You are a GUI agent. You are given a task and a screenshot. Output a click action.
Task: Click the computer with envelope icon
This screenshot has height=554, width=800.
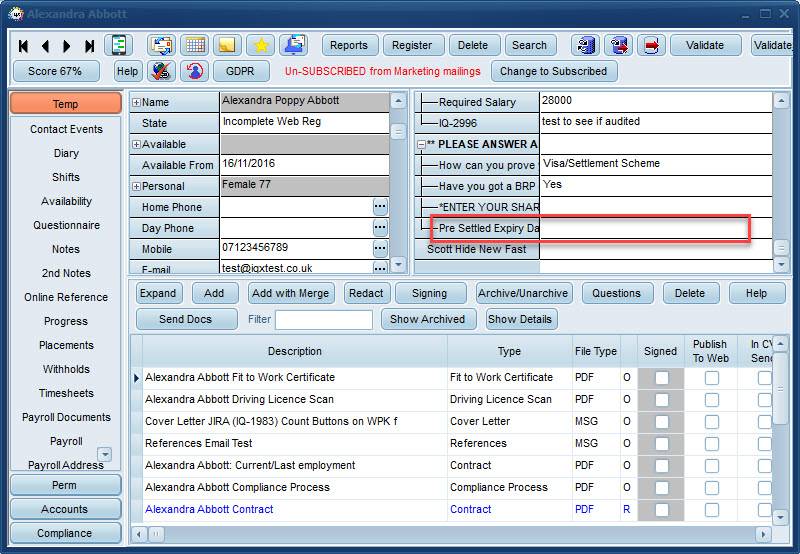tap(294, 45)
